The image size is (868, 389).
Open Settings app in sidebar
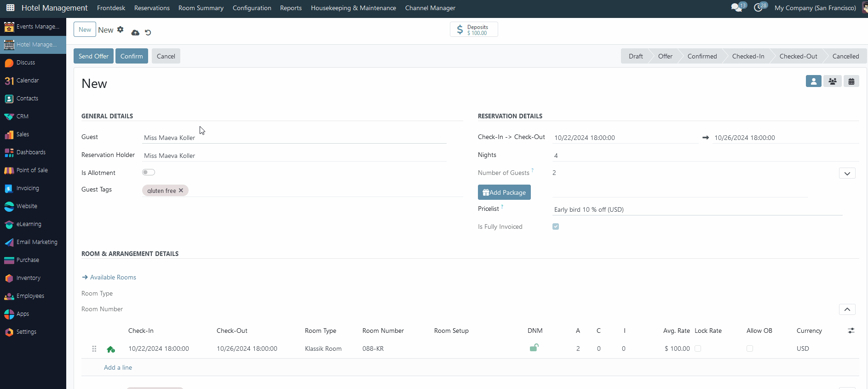(x=33, y=332)
